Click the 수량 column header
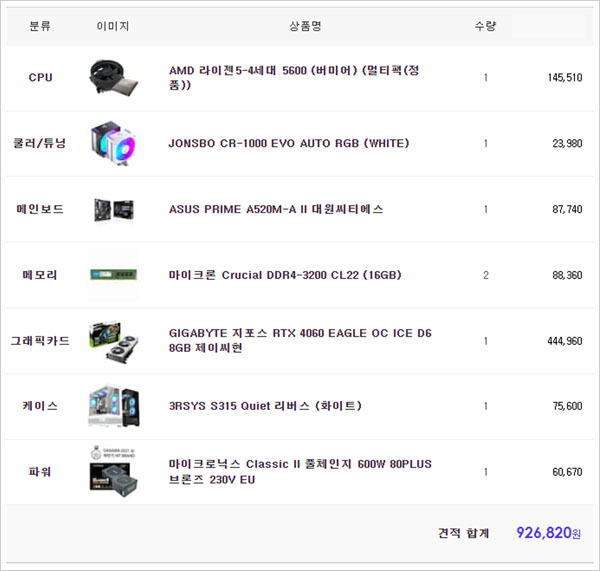The image size is (600, 571). click(485, 26)
